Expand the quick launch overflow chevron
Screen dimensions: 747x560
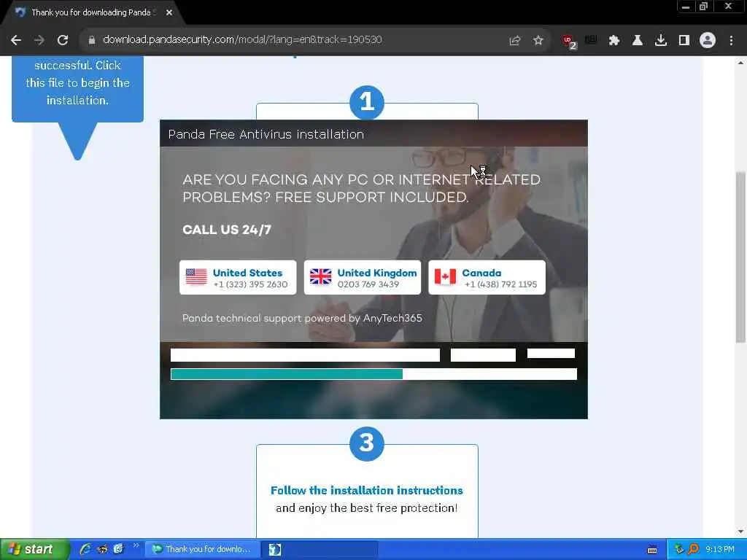pos(136,545)
